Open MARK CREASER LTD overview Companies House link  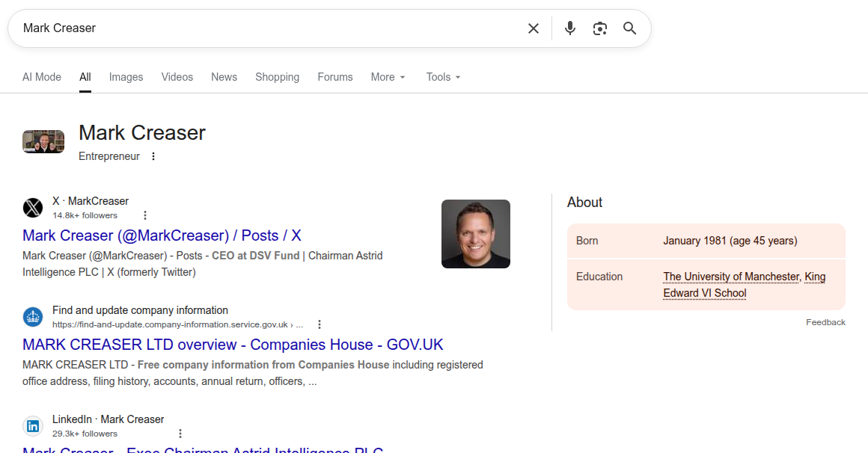(x=233, y=345)
